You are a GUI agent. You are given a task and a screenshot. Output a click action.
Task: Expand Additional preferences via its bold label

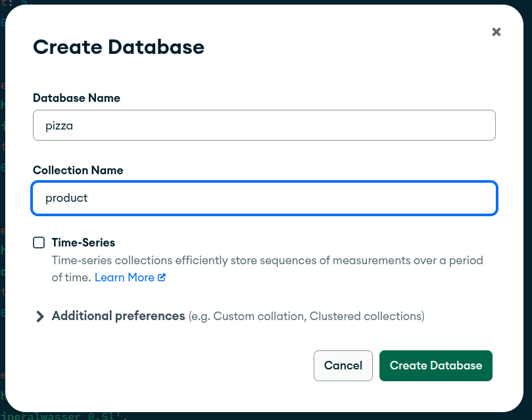point(118,316)
